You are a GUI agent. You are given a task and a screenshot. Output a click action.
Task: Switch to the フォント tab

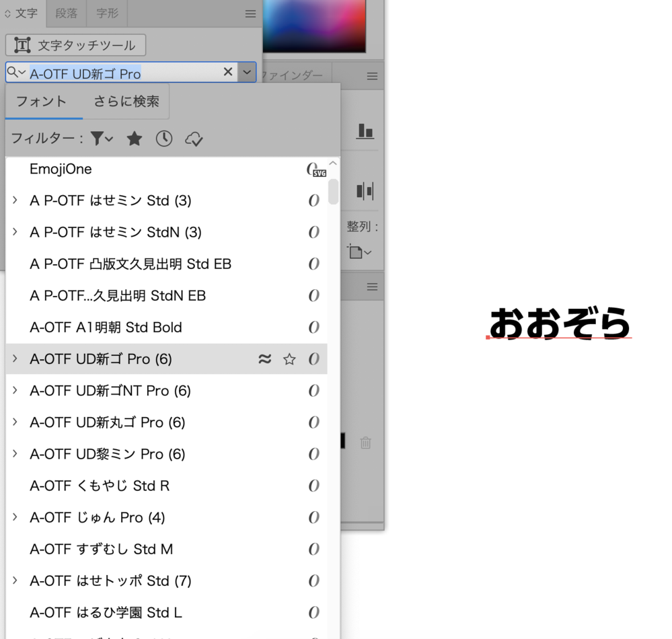[x=41, y=101]
